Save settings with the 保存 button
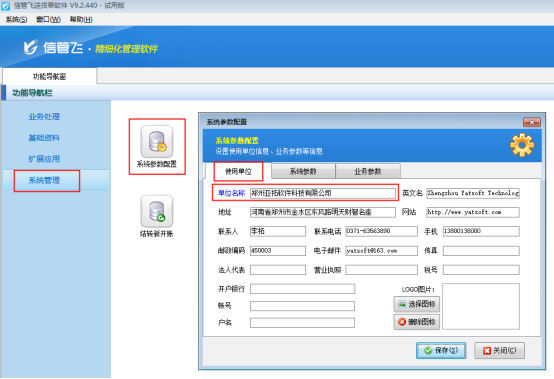The height and width of the screenshot is (379, 554). point(441,350)
